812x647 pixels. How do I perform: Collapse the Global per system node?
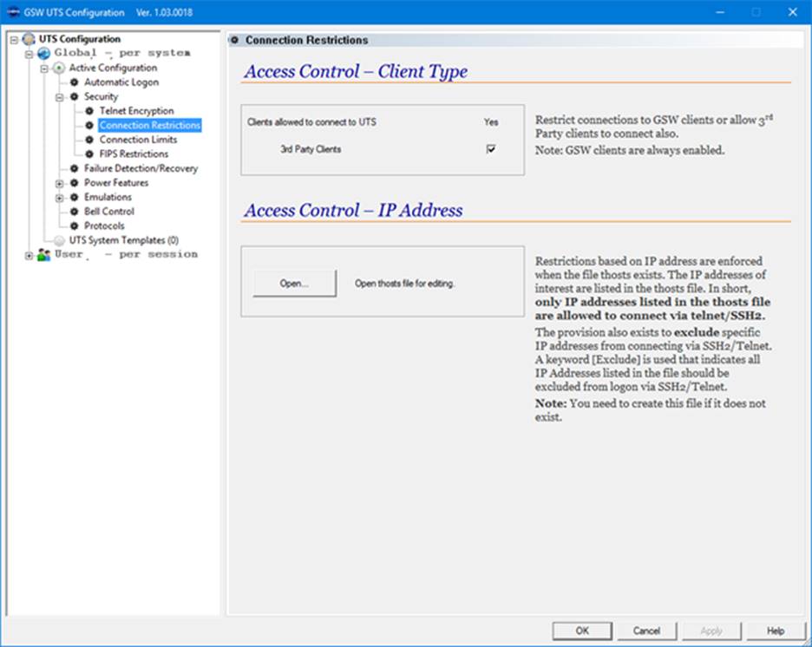[x=29, y=53]
